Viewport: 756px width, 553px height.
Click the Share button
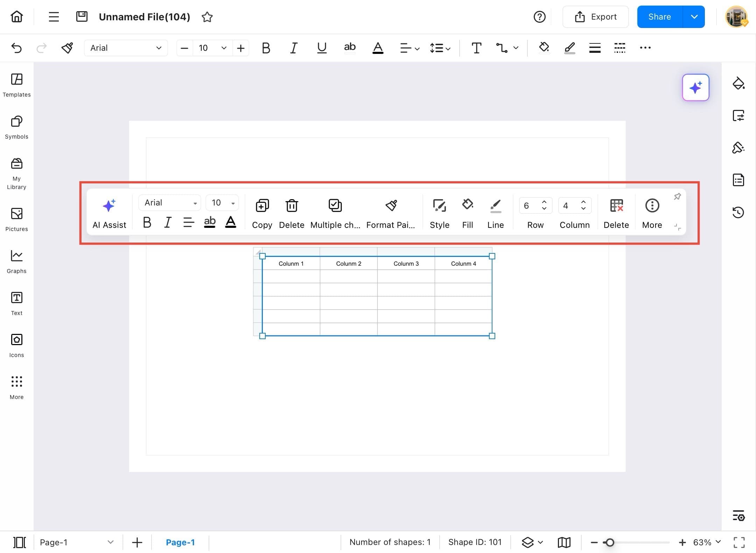[x=659, y=16]
